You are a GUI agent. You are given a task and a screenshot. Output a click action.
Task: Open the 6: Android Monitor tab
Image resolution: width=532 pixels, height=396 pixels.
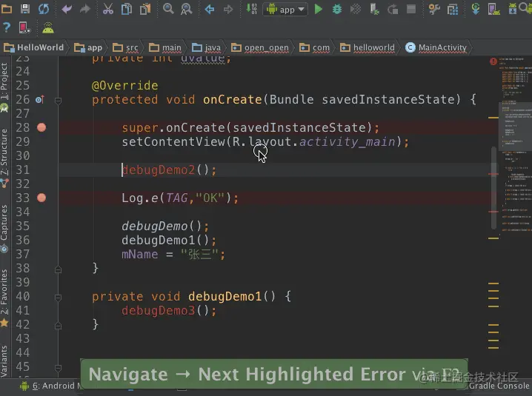(x=51, y=386)
